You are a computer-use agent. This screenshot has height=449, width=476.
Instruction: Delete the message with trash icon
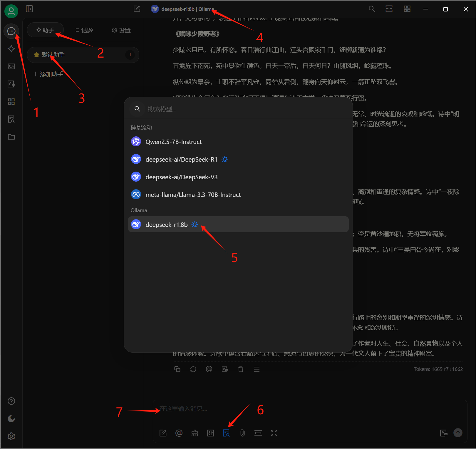click(x=241, y=369)
